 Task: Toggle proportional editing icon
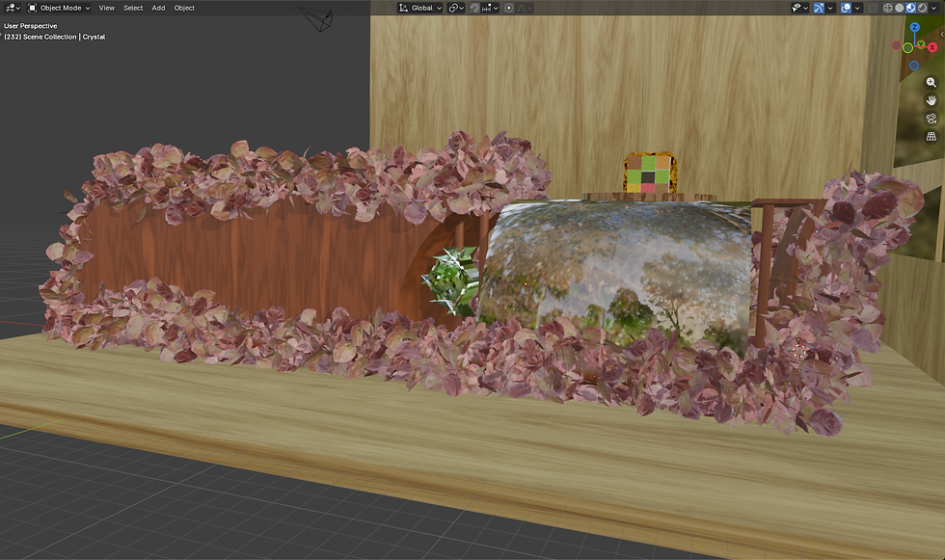509,8
